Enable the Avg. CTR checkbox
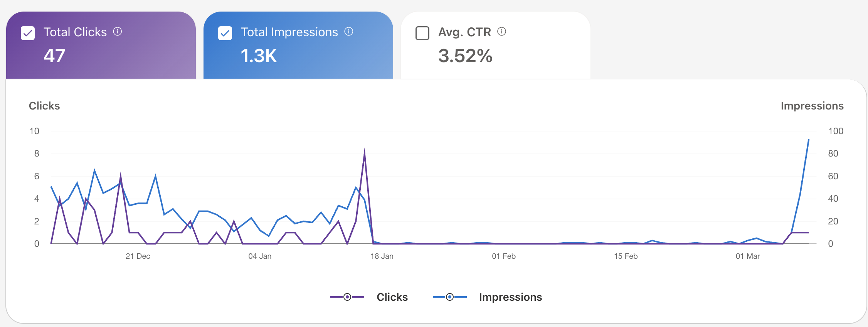 point(422,33)
